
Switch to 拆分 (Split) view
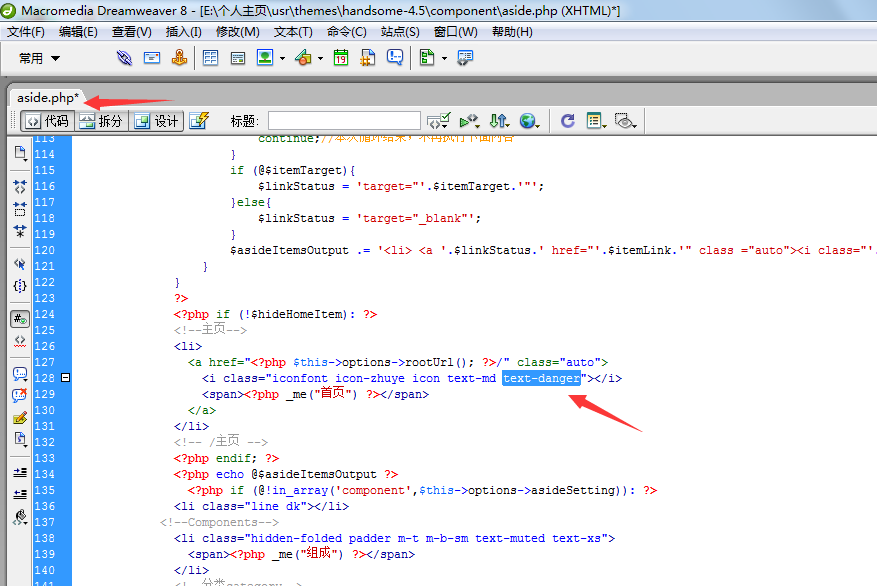pos(101,121)
